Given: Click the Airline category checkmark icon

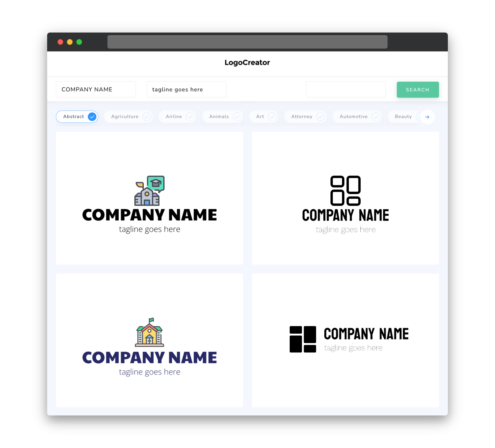Looking at the screenshot, I should pos(190,117).
